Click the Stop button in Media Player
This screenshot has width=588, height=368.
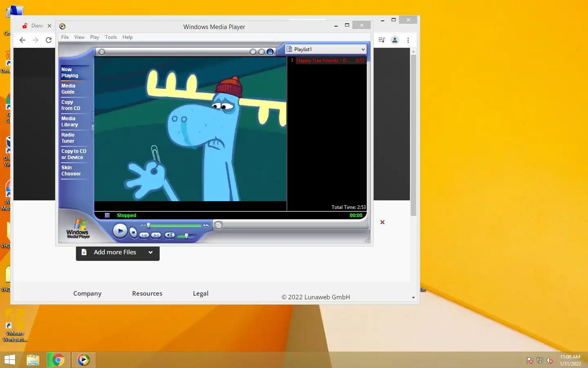click(133, 233)
